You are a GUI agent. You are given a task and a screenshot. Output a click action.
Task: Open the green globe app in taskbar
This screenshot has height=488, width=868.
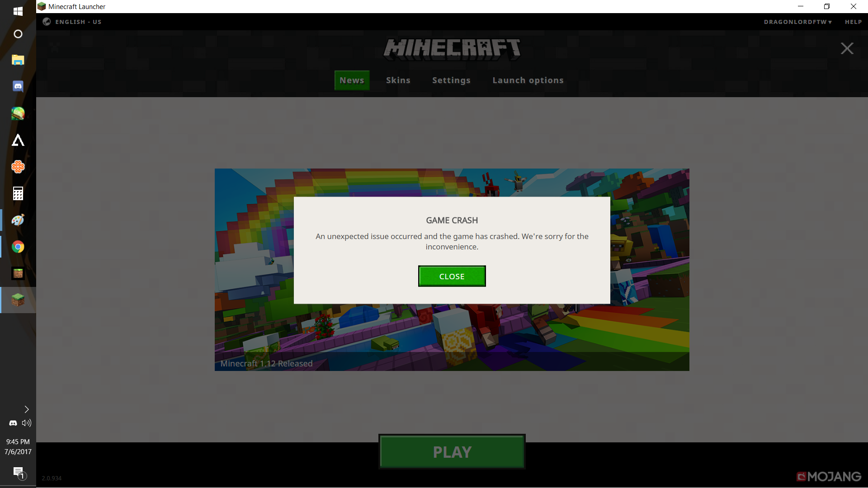click(x=18, y=113)
